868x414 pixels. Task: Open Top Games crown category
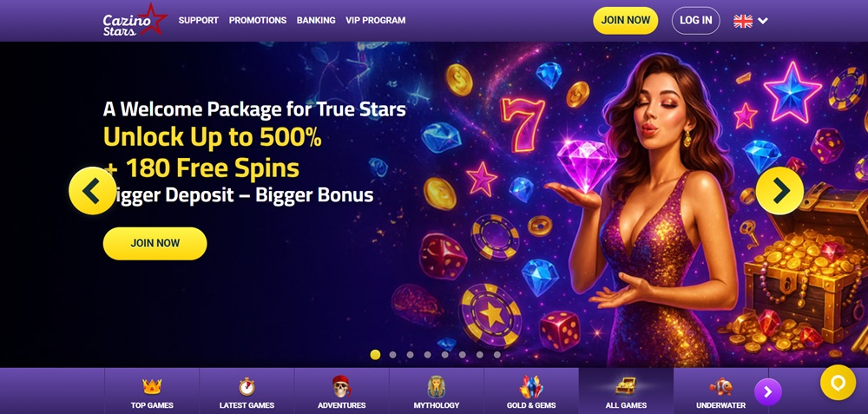152,391
